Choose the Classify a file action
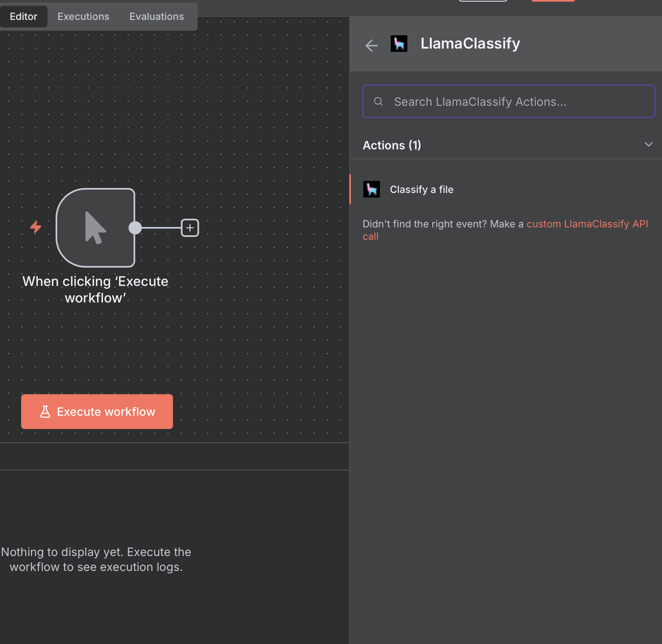Image resolution: width=662 pixels, height=644 pixels. click(x=421, y=190)
